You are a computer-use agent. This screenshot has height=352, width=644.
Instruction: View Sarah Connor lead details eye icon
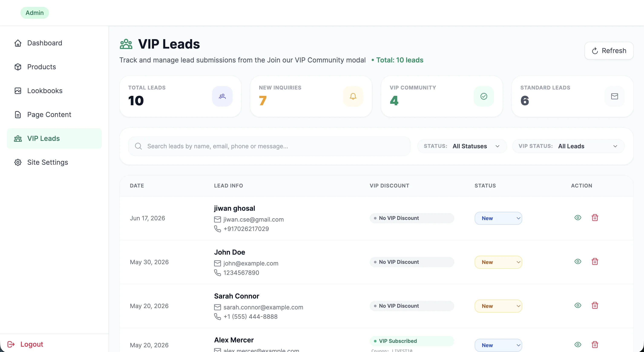coord(578,306)
